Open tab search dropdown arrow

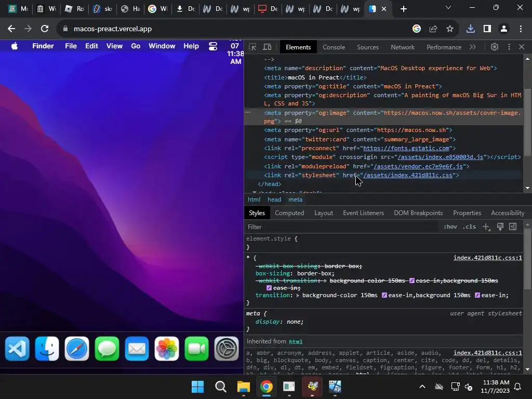(x=448, y=7)
